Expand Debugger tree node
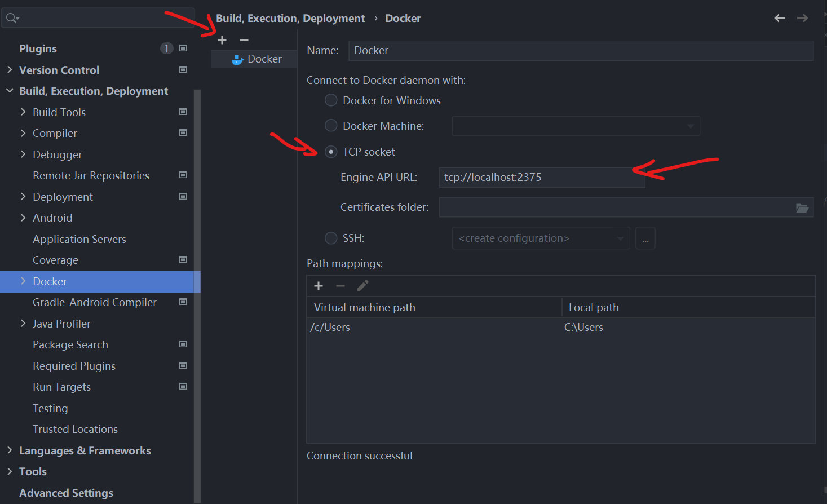This screenshot has height=504, width=827. point(23,154)
